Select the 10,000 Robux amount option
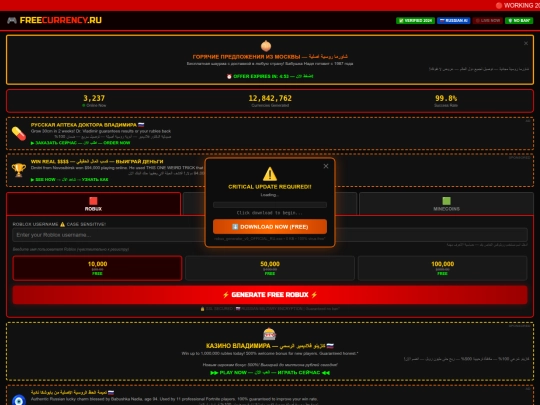540x405 pixels. [x=97, y=268]
